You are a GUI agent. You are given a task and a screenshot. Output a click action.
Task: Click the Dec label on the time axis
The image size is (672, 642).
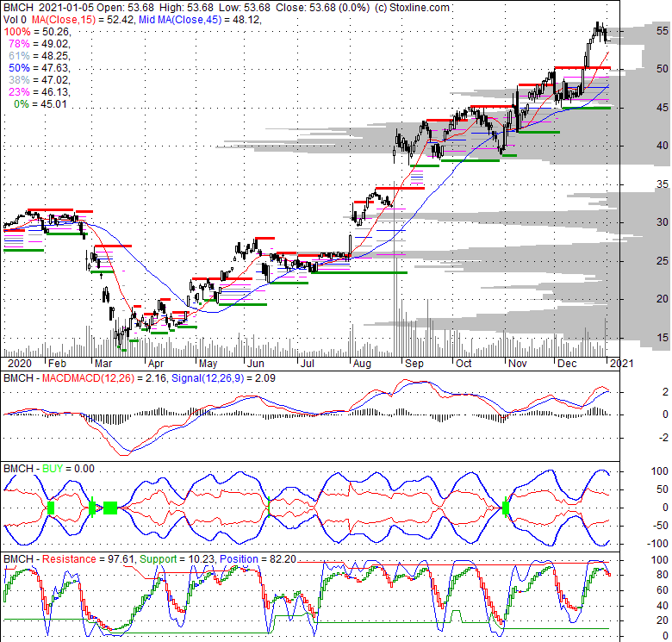point(567,364)
